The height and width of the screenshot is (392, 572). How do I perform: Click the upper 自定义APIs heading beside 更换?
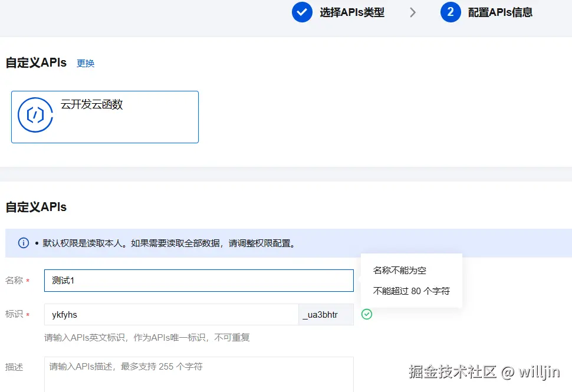36,62
